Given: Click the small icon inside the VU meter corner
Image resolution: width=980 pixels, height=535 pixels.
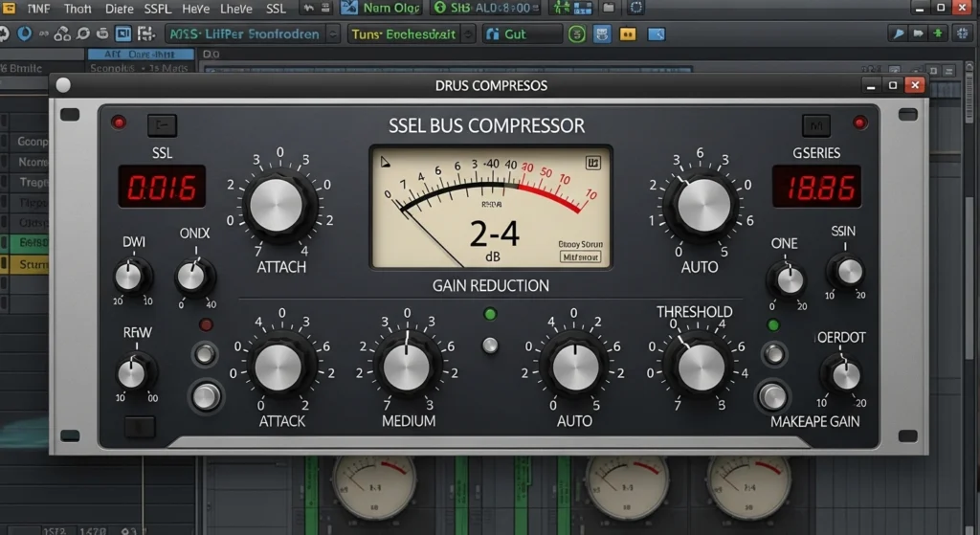Looking at the screenshot, I should [x=592, y=163].
